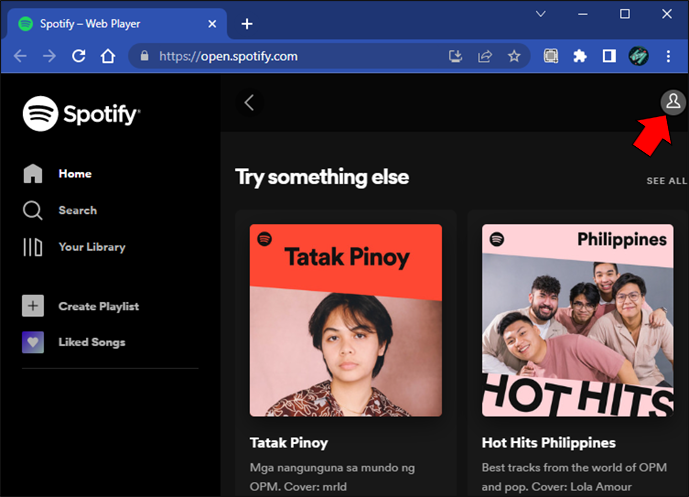Click the Spotify logo in sidebar
The width and height of the screenshot is (689, 497).
coord(82,114)
